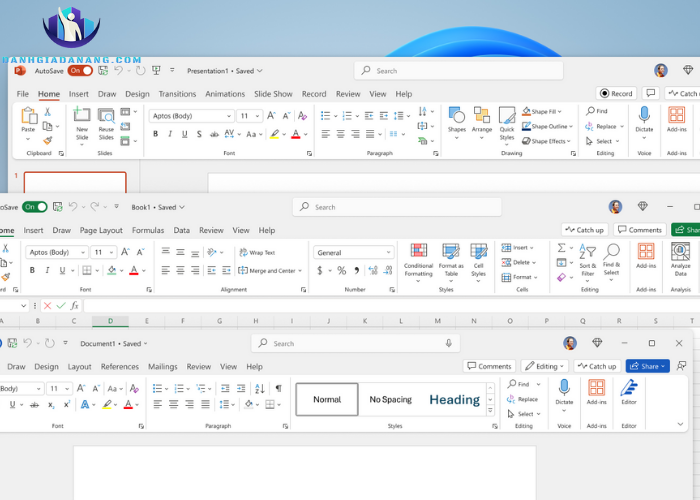Open Aptos (Body) font dropdown in PowerPoint
700x500 pixels.
click(229, 116)
